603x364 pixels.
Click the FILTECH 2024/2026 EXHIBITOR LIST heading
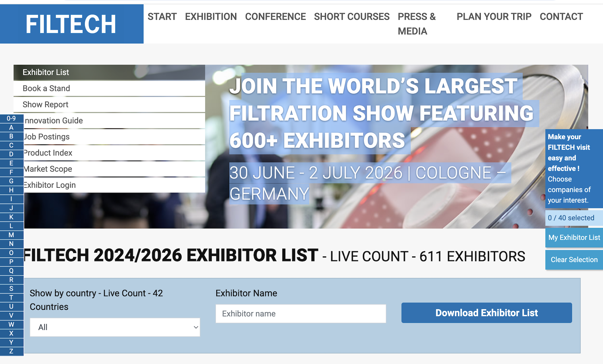(x=171, y=255)
